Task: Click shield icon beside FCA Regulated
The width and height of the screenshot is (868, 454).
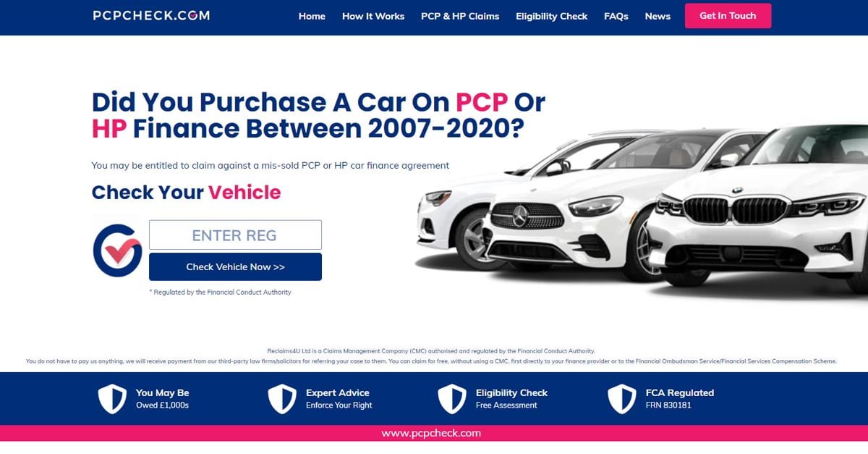Action: (x=622, y=399)
